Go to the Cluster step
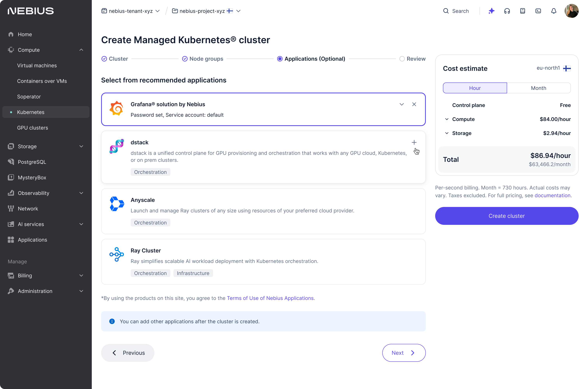The image size is (588, 389). [x=115, y=59]
